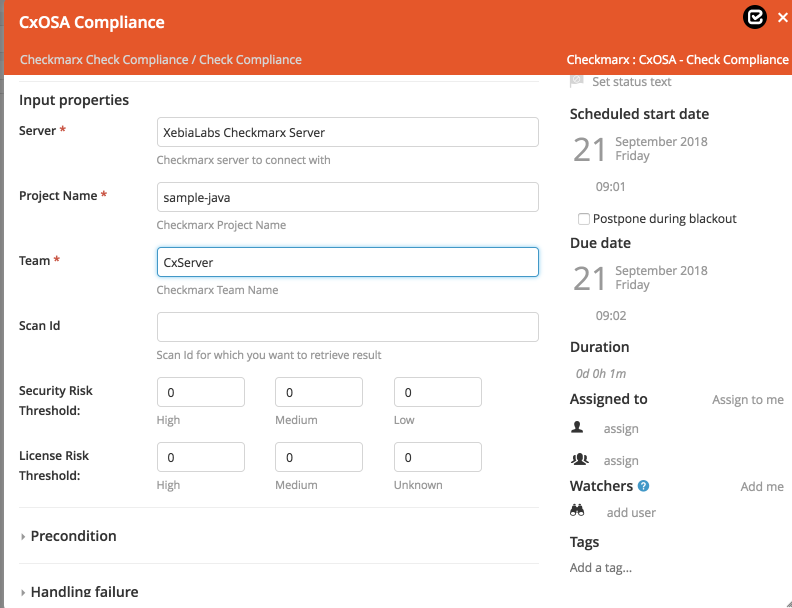Click the Add me watchers link

pos(762,486)
